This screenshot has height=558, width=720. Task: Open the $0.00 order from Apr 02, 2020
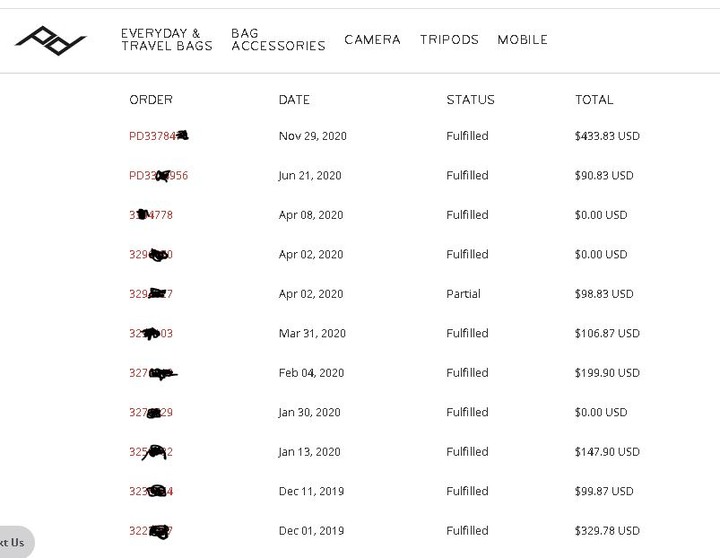(151, 254)
